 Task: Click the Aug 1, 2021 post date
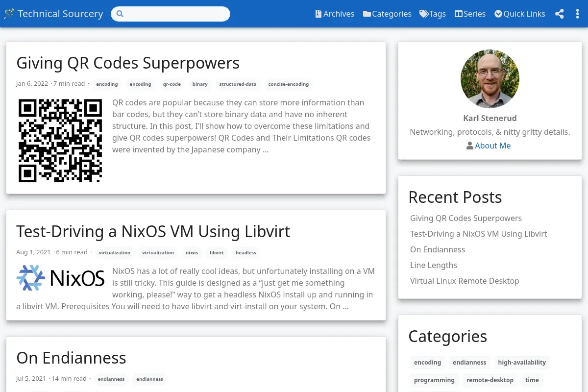coord(33,252)
